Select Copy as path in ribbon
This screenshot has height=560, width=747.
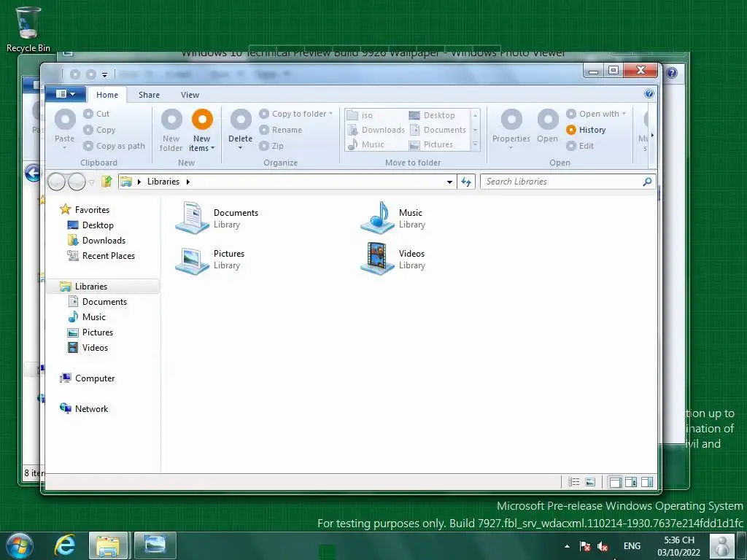tap(114, 146)
